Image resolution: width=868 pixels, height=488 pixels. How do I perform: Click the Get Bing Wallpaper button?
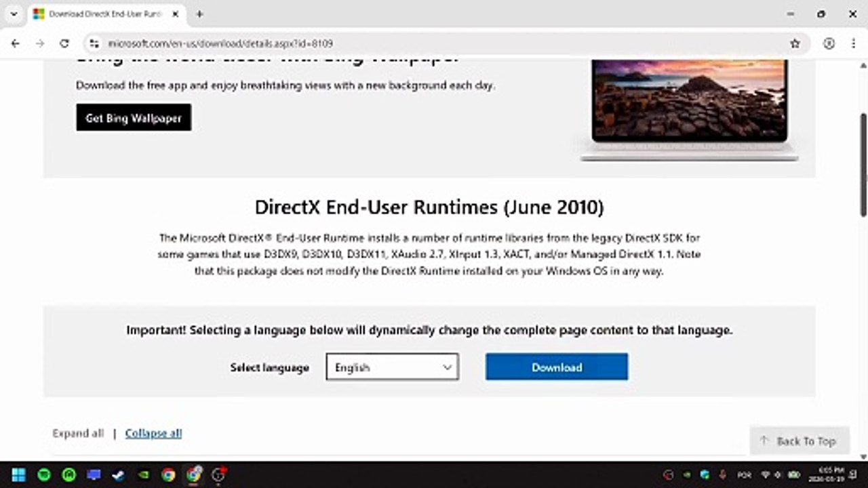coord(134,117)
